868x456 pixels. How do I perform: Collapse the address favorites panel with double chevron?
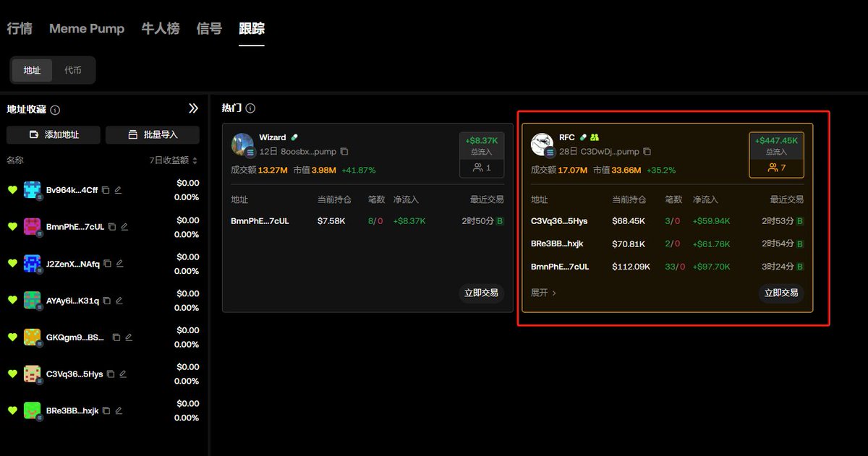click(x=193, y=108)
